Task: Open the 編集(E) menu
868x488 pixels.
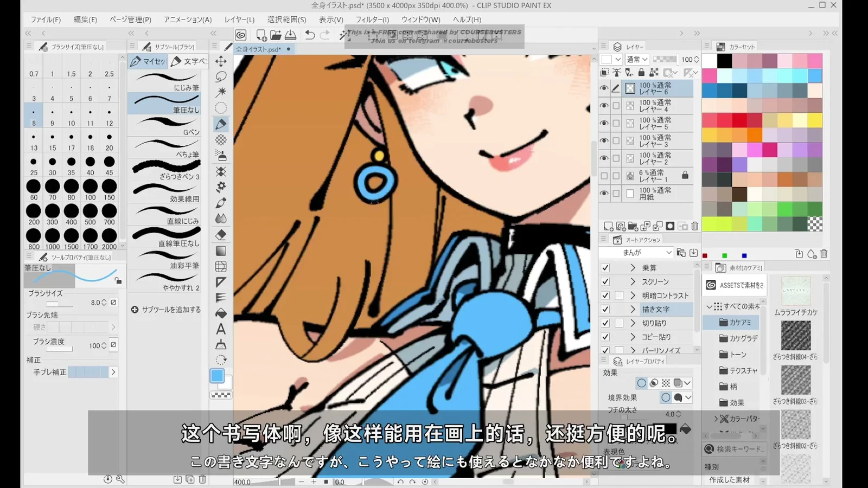Action: pyautogui.click(x=85, y=20)
